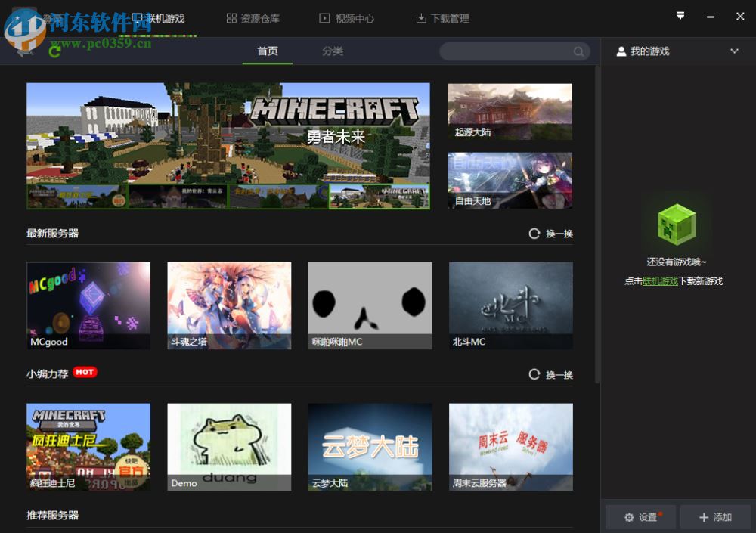Image resolution: width=756 pixels, height=533 pixels.
Task: Click 换一换 text in 最新服务器 section
Action: point(559,234)
